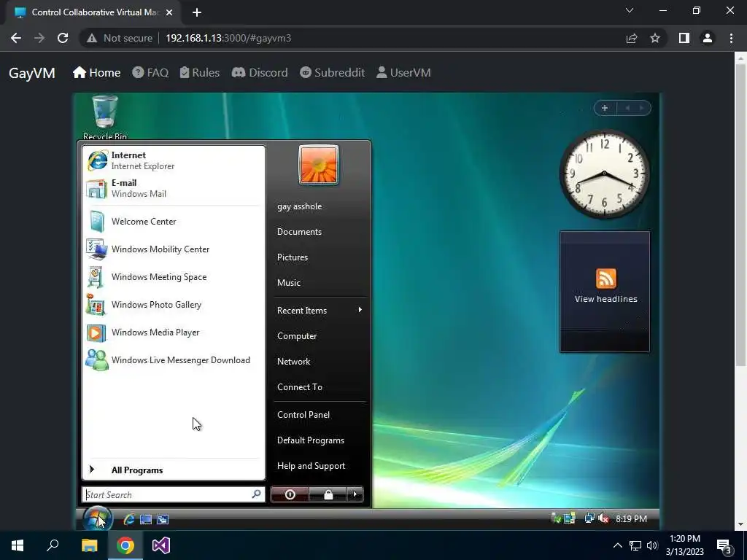Open Windows Live Messenger Download
The width and height of the screenshot is (747, 560).
[x=174, y=360]
